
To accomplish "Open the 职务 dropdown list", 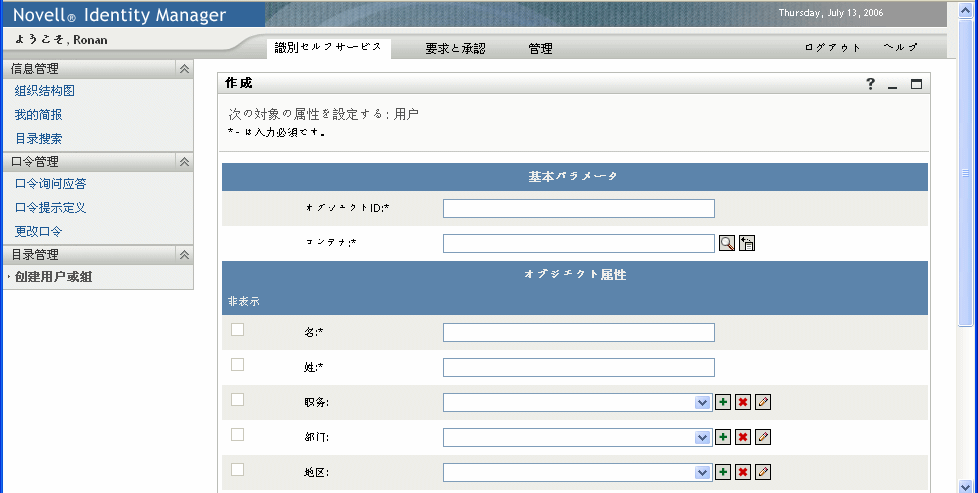I will (703, 402).
